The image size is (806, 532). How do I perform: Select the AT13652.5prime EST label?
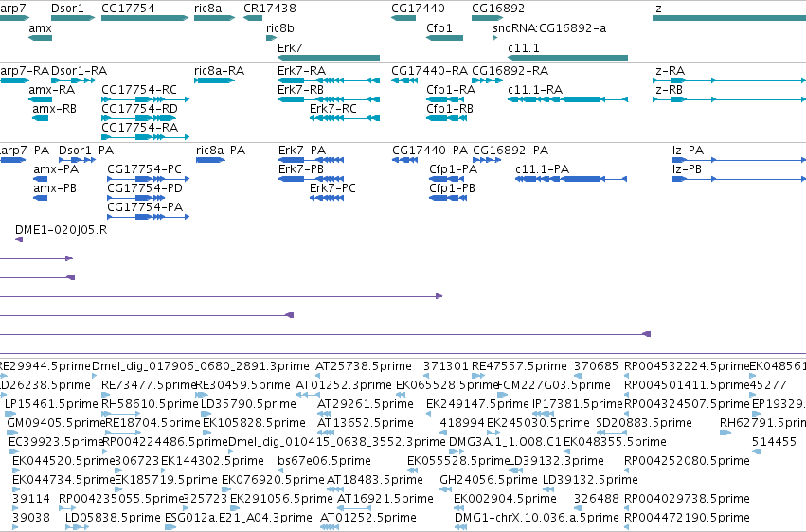pyautogui.click(x=366, y=423)
